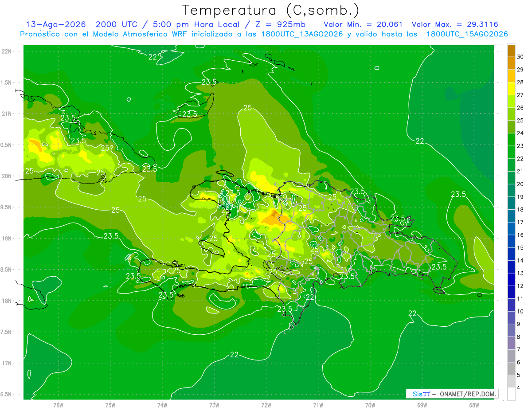Click the legend value label '17'
This screenshot has width=532, height=411.
point(520,223)
